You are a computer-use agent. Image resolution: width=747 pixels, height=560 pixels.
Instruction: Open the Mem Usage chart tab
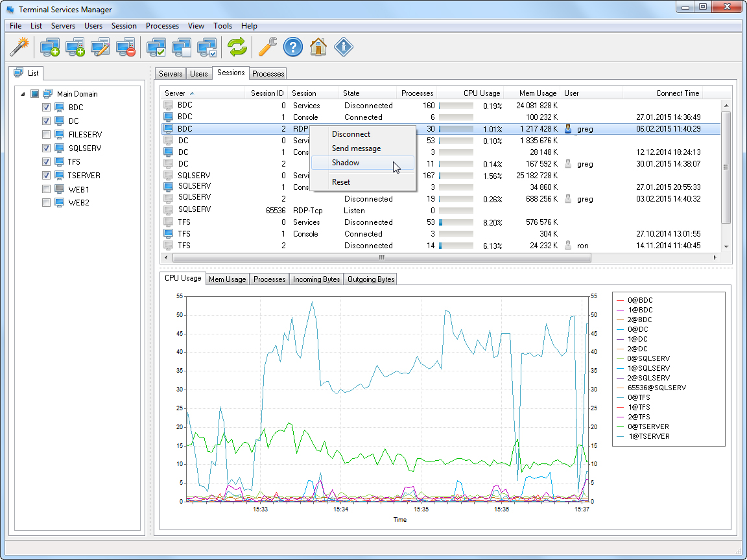pos(227,279)
